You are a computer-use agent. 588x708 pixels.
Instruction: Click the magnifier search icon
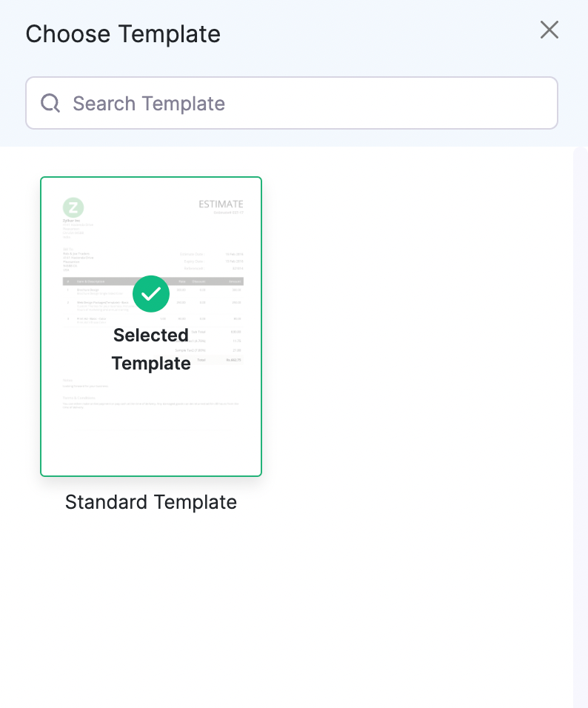tap(50, 103)
